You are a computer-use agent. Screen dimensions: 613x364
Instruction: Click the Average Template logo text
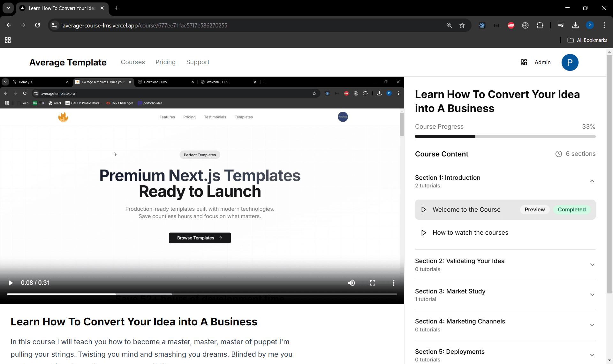click(x=68, y=62)
